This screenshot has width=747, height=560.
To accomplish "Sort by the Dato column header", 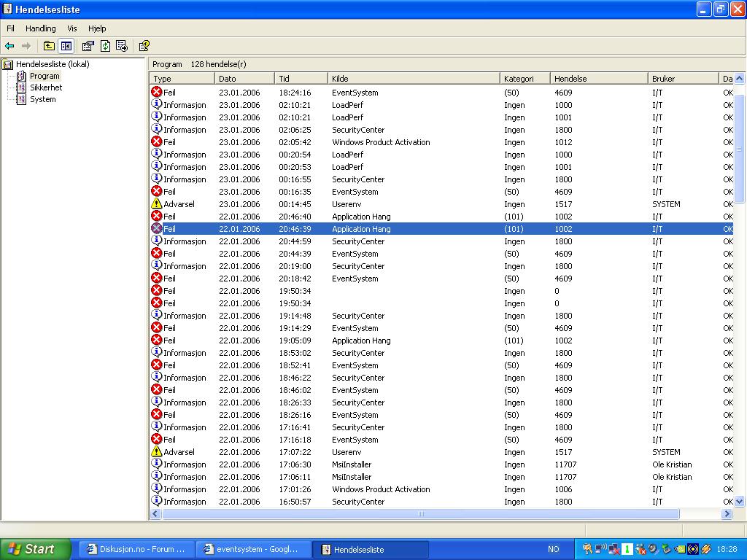I will 245,79.
